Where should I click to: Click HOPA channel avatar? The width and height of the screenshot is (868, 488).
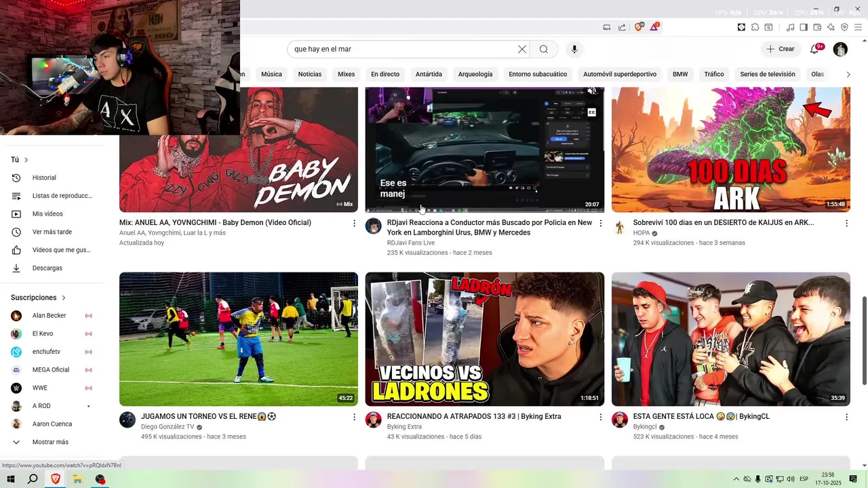coord(619,226)
